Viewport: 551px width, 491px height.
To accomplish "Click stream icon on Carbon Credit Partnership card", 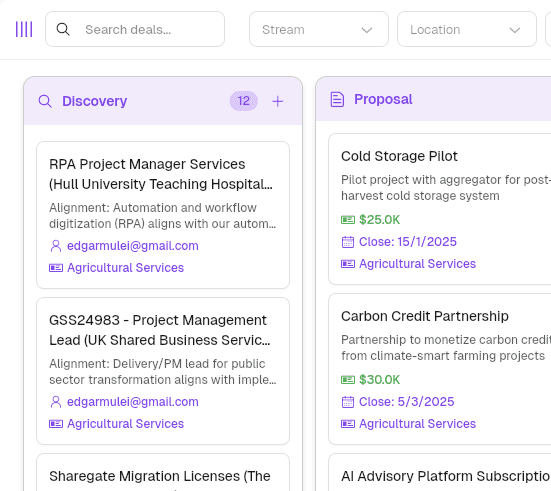I will pyautogui.click(x=348, y=424).
